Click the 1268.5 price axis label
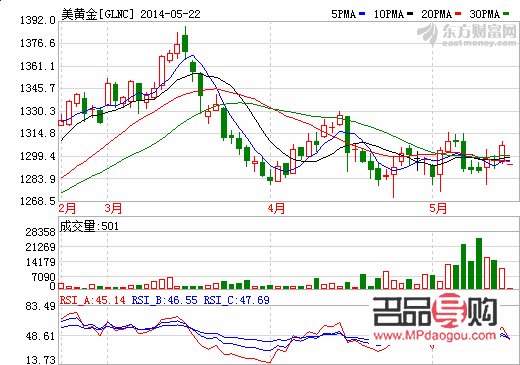The height and width of the screenshot is (365, 520). click(38, 201)
